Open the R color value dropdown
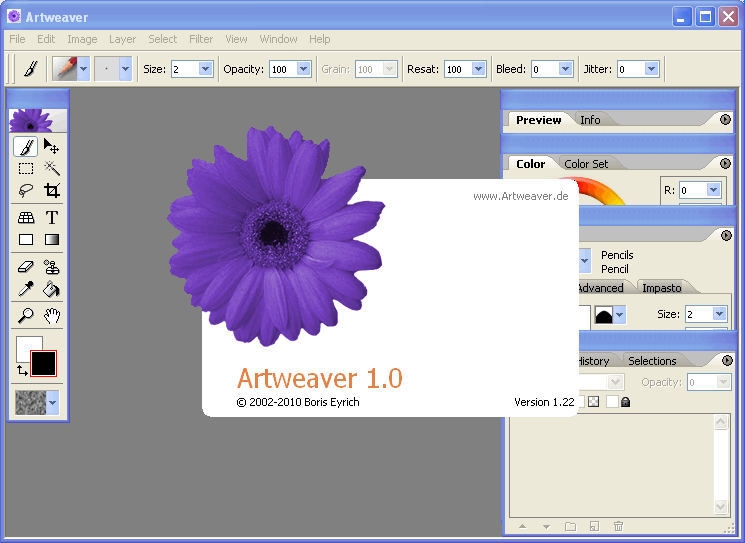 click(x=713, y=190)
